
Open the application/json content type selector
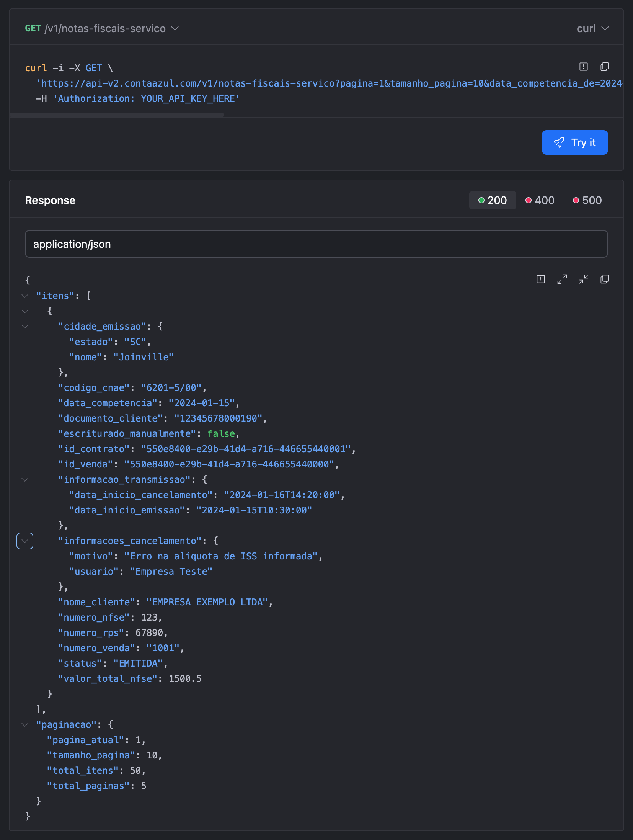[316, 244]
